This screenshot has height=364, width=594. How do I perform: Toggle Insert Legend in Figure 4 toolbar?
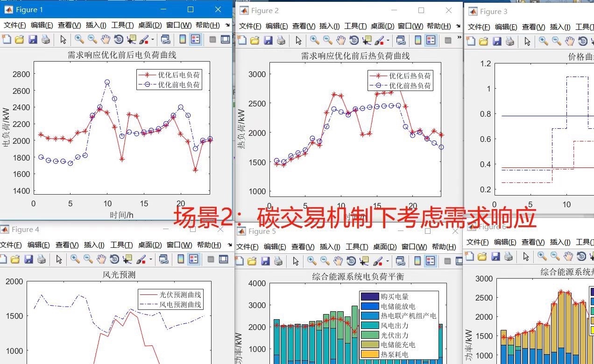193,259
